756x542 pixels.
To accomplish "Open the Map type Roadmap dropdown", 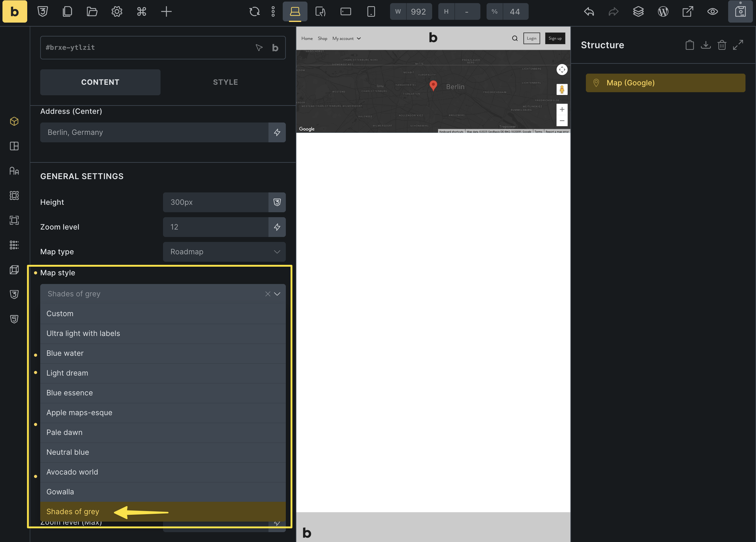I will coord(224,252).
